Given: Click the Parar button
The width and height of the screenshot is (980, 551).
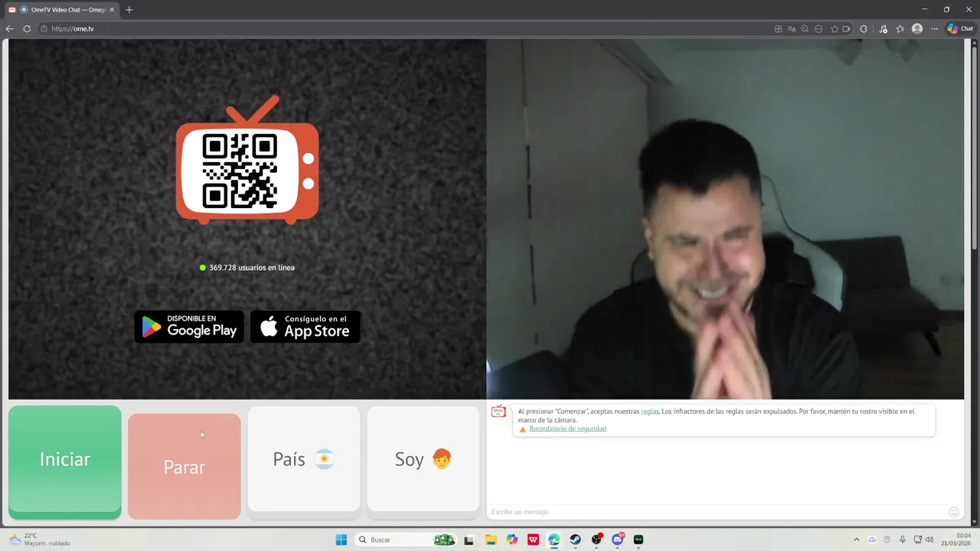Looking at the screenshot, I should [x=185, y=467].
